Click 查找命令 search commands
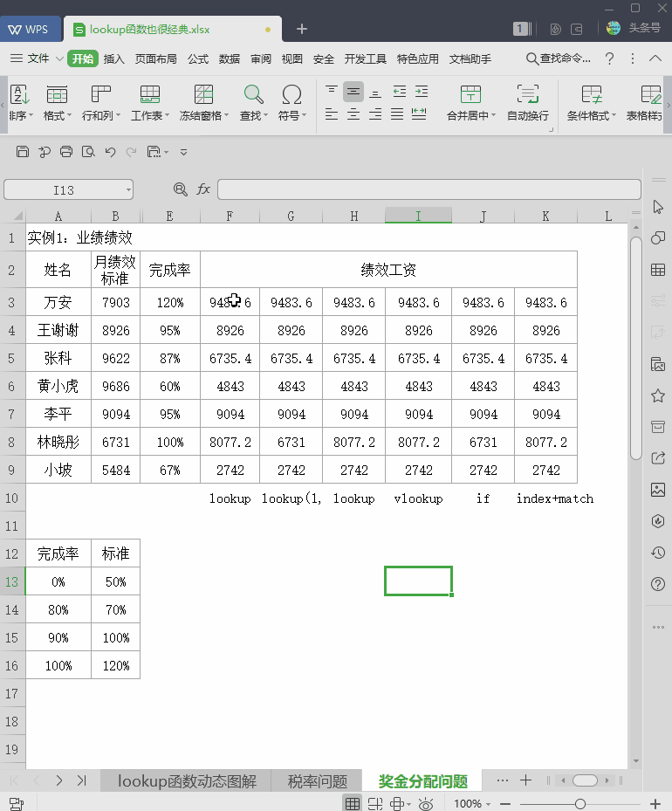The width and height of the screenshot is (672, 811). 559,58
